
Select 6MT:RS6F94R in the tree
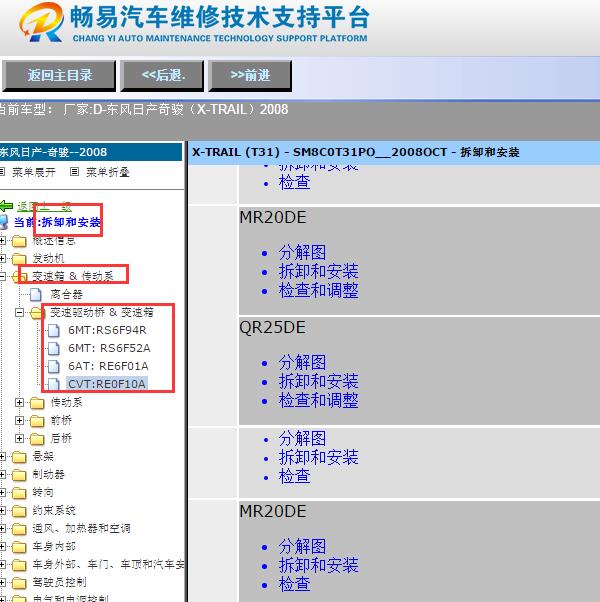pyautogui.click(x=107, y=330)
